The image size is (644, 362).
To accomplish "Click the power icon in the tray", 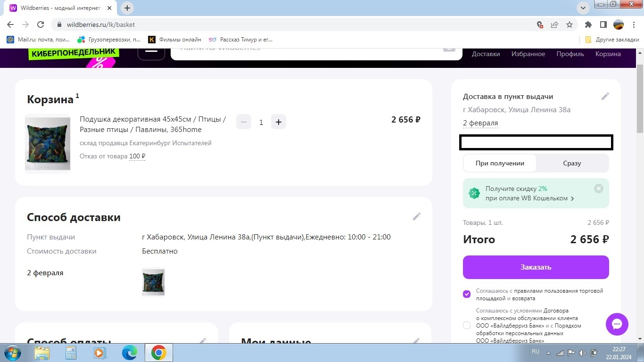I will click(x=594, y=353).
